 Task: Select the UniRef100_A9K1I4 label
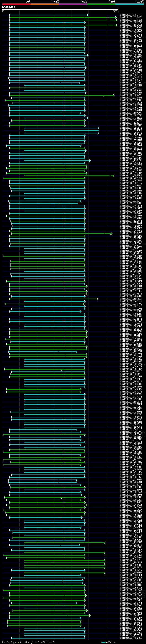pyautogui.click(x=131, y=562)
